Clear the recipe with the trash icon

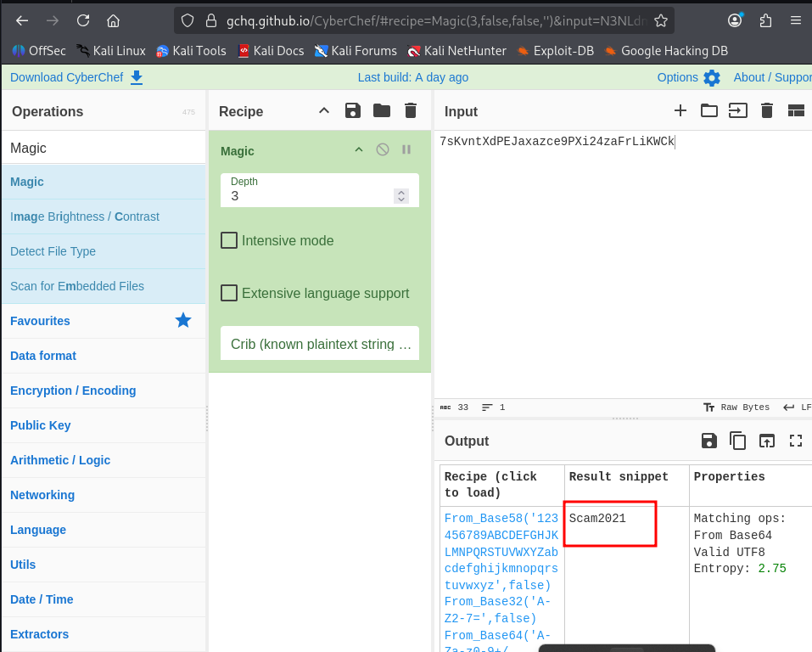click(411, 110)
